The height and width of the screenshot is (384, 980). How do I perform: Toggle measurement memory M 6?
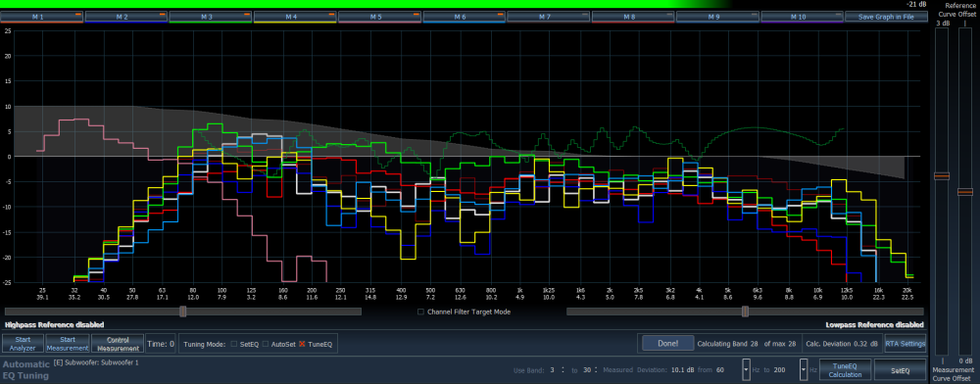(x=464, y=17)
